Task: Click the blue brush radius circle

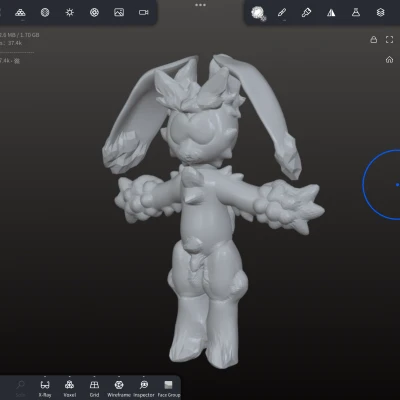Action: [x=382, y=184]
